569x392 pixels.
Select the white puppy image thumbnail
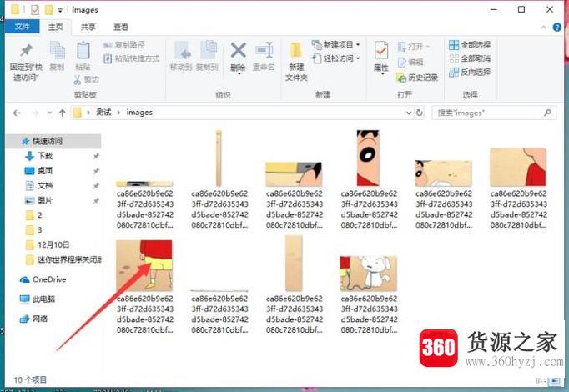tap(369, 274)
